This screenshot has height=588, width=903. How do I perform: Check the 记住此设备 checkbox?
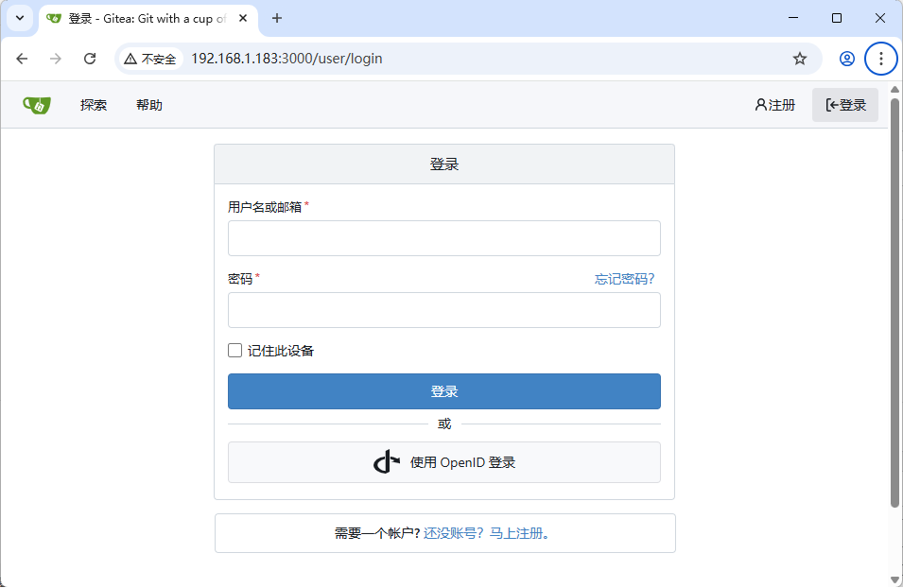(x=234, y=350)
